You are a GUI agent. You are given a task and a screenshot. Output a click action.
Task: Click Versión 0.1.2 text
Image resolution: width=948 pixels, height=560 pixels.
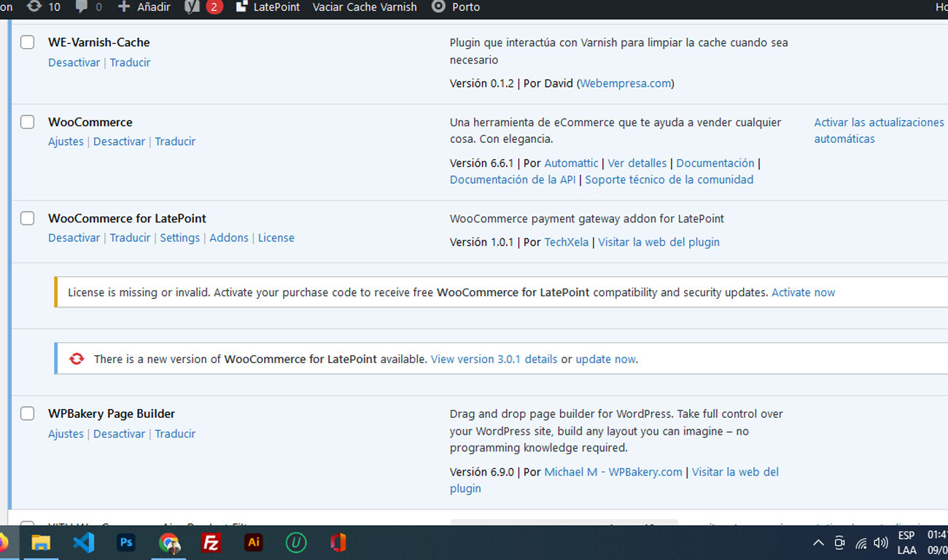pyautogui.click(x=482, y=83)
